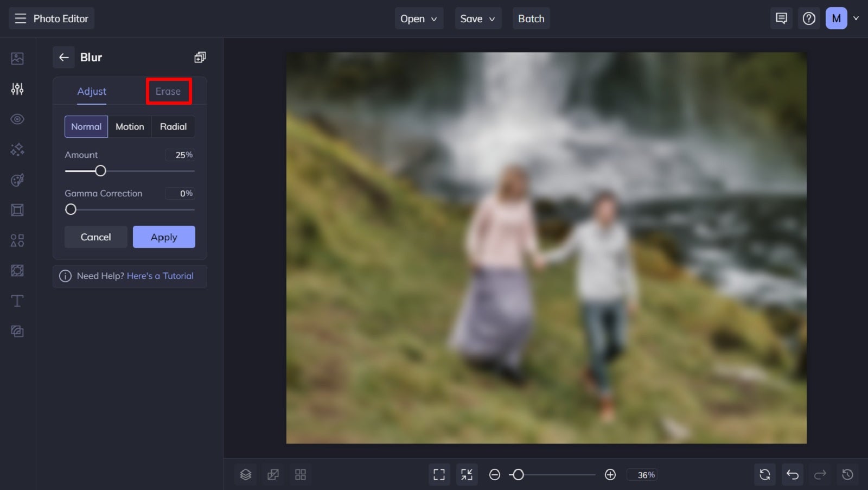Switch to the Erase tab
868x490 pixels.
pos(168,91)
